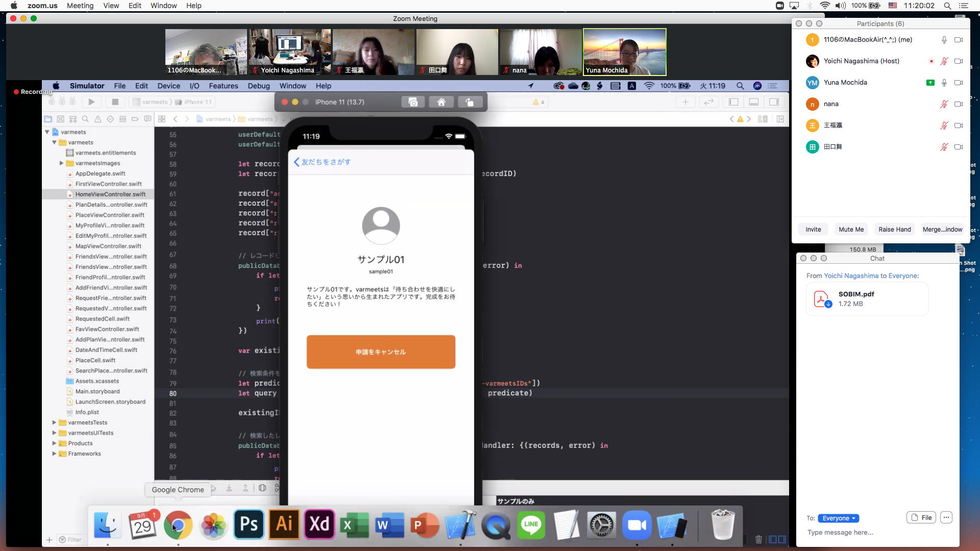This screenshot has height=551, width=980.
Task: Click the chat more options ellipsis button
Action: coord(946,517)
